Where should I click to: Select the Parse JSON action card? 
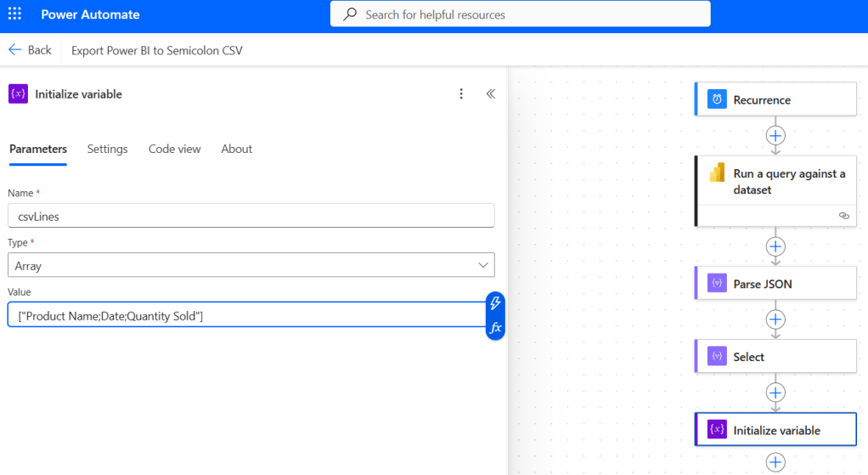(x=775, y=284)
